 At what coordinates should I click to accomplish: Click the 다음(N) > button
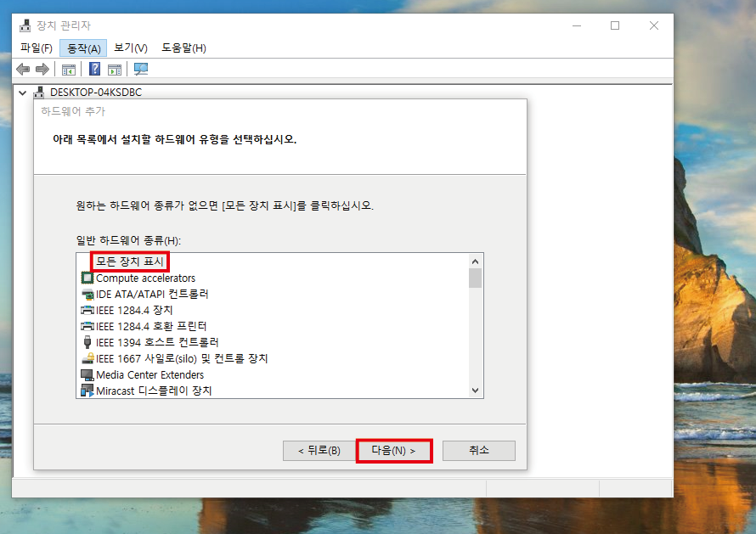(x=393, y=451)
